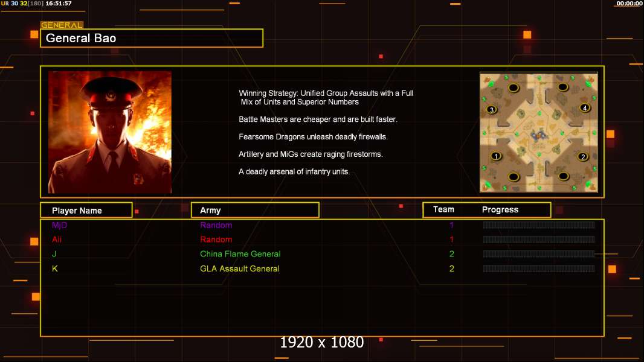This screenshot has height=362, width=644.
Task: Click the Winning Strategy description text
Action: point(326,98)
